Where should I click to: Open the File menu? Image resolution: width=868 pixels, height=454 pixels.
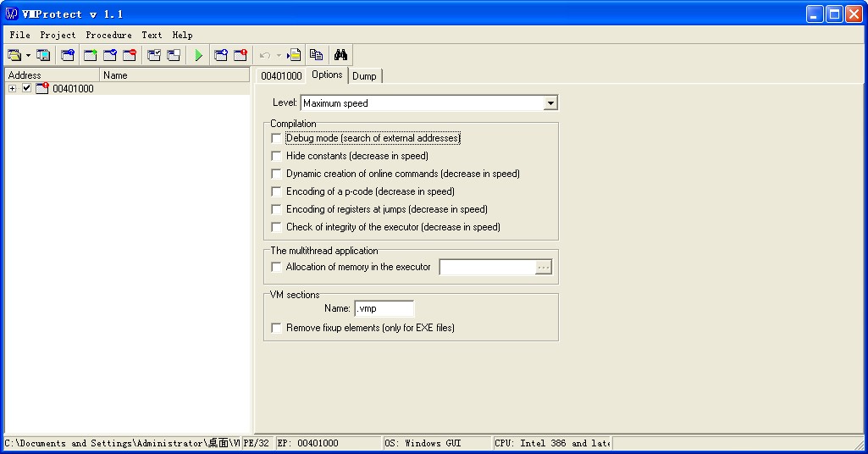[20, 35]
